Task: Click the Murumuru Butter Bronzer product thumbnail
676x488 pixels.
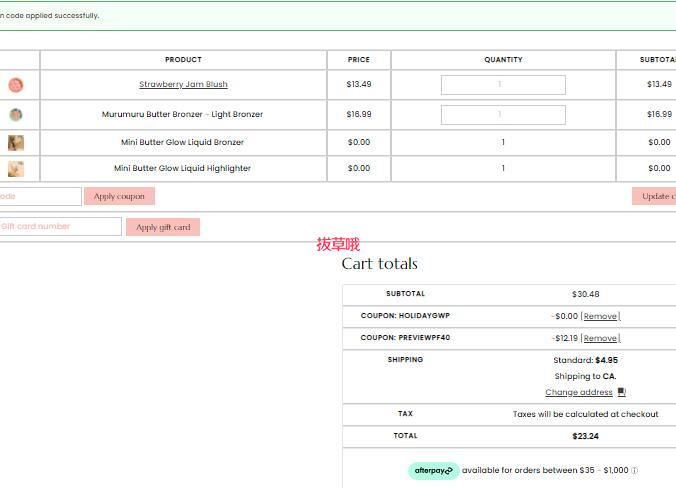Action: tap(16, 115)
